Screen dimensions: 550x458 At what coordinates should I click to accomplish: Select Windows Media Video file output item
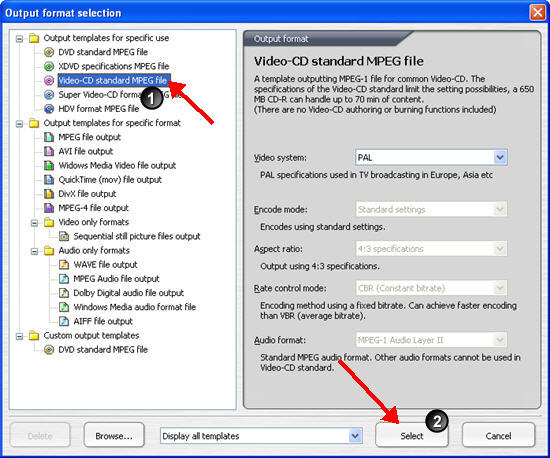[x=117, y=166]
